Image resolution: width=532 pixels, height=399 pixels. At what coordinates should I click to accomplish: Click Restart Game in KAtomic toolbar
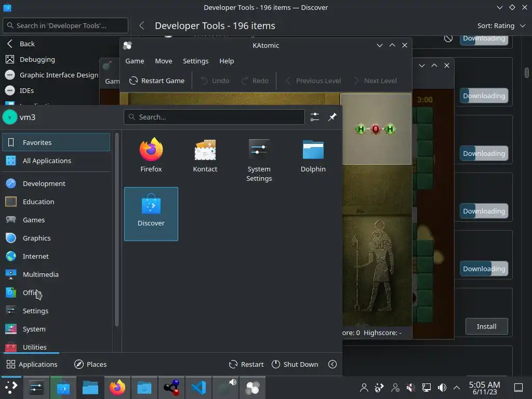pos(157,81)
